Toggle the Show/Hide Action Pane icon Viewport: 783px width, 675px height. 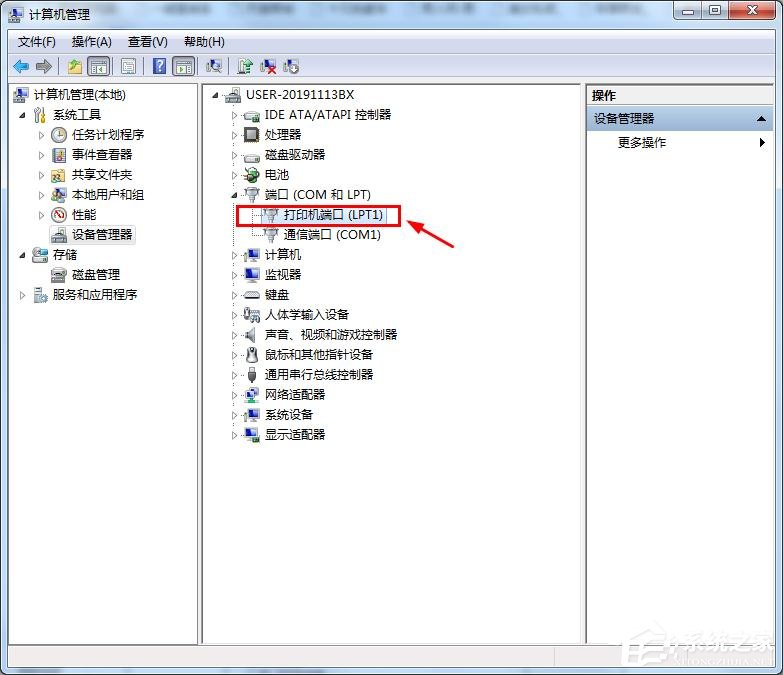(184, 66)
